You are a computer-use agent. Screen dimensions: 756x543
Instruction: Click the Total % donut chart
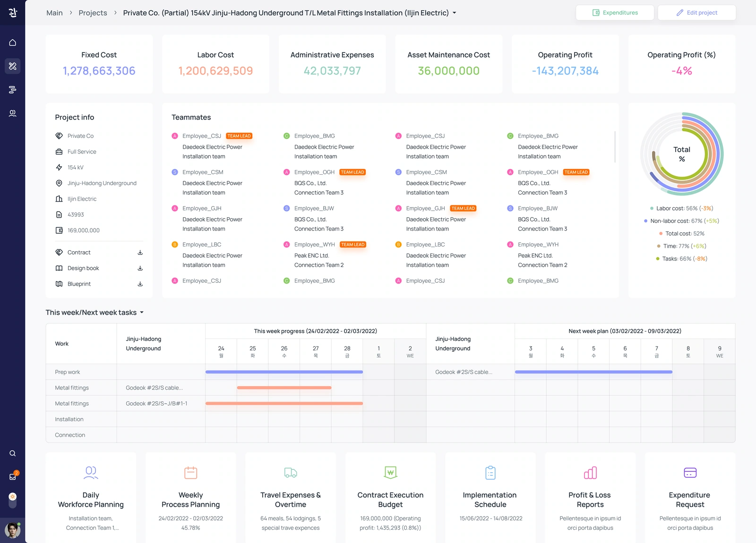pos(682,154)
